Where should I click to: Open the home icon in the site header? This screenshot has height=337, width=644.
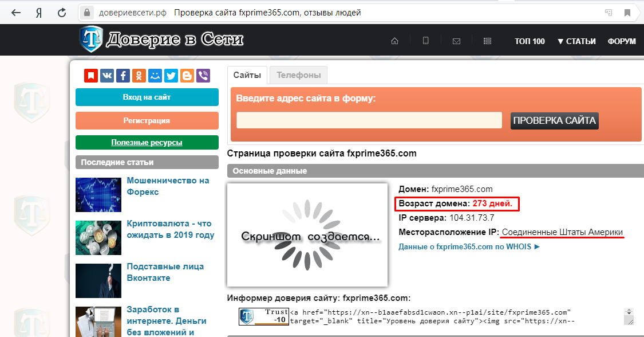click(394, 41)
